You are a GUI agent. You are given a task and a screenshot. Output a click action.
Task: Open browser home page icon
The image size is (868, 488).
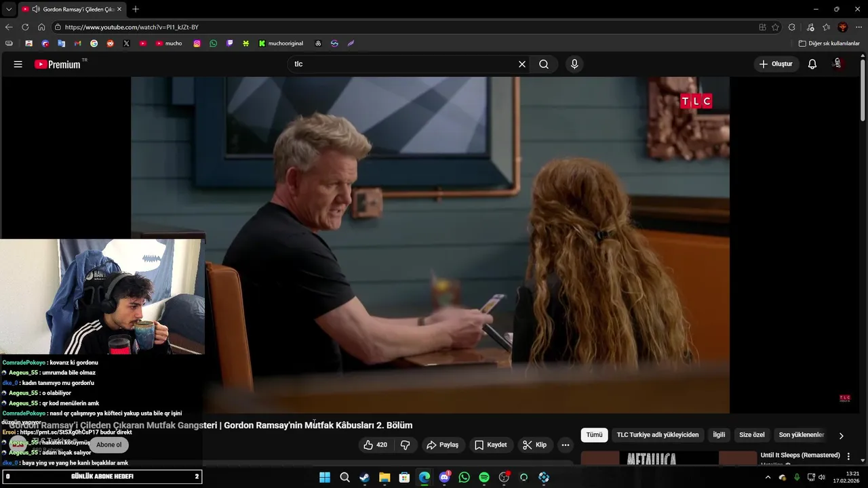pos(41,27)
